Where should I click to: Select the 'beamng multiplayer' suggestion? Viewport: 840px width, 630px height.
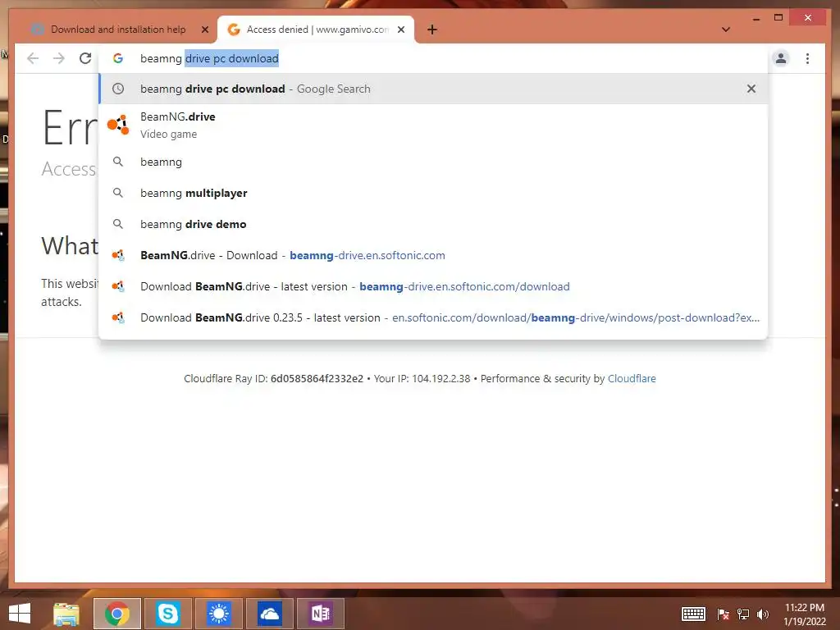(x=433, y=193)
